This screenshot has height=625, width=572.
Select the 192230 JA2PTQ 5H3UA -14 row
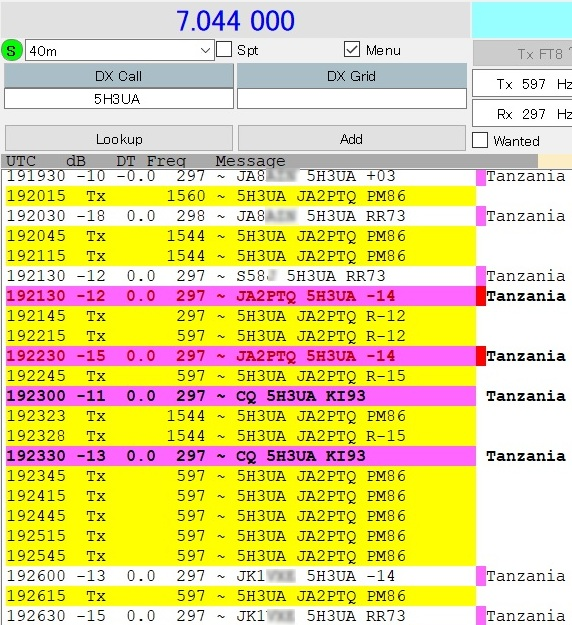pos(241,356)
